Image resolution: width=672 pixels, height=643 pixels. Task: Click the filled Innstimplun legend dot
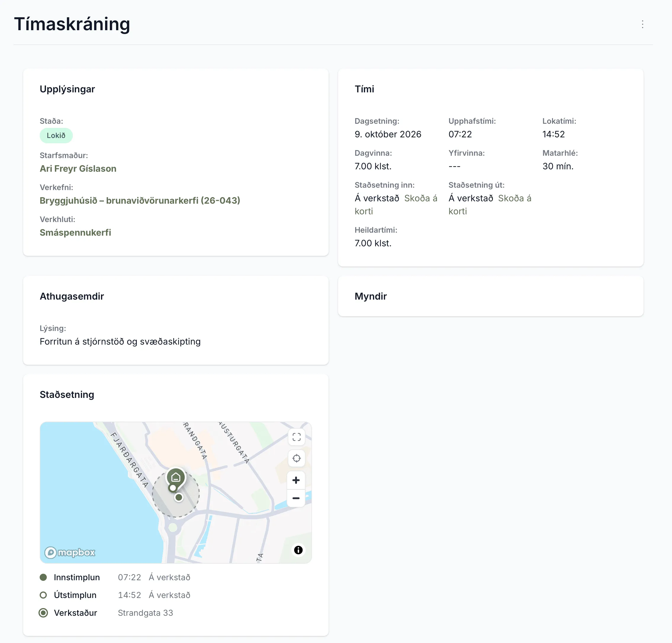point(43,578)
